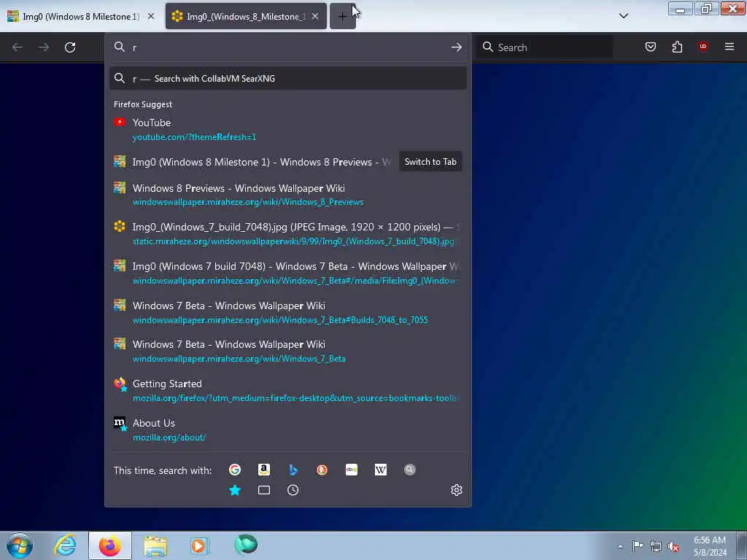The width and height of the screenshot is (747, 560).
Task: Open Img0_(Windows_7_build_7048).jpg suggestion
Action: (287, 234)
